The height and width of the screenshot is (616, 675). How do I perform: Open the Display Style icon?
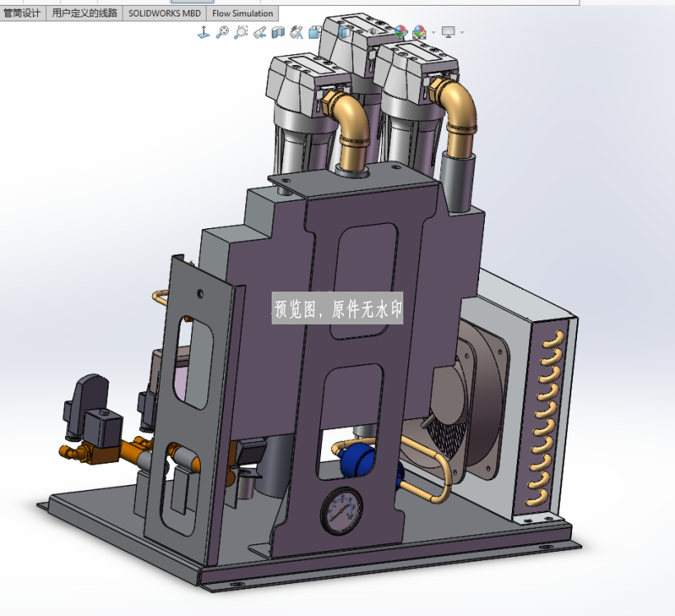pos(344,32)
